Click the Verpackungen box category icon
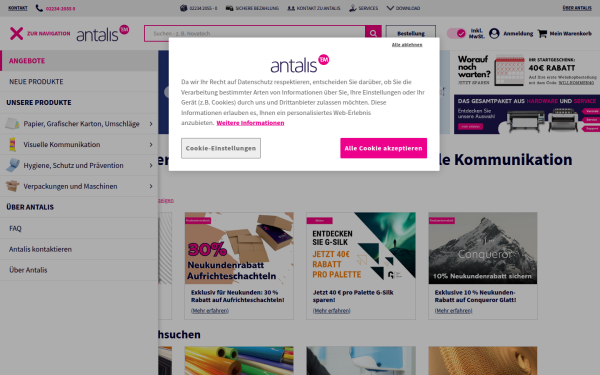This screenshot has height=375, width=600. pos(12,186)
